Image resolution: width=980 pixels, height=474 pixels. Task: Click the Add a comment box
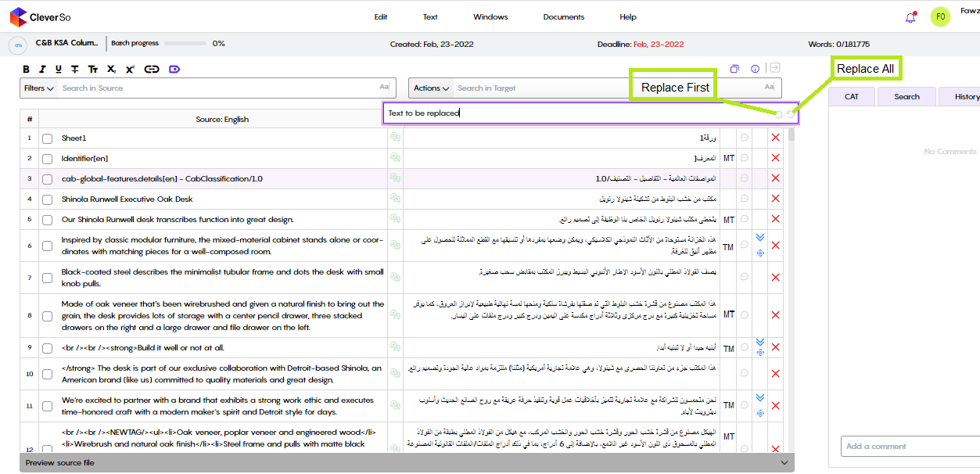[x=910, y=446]
